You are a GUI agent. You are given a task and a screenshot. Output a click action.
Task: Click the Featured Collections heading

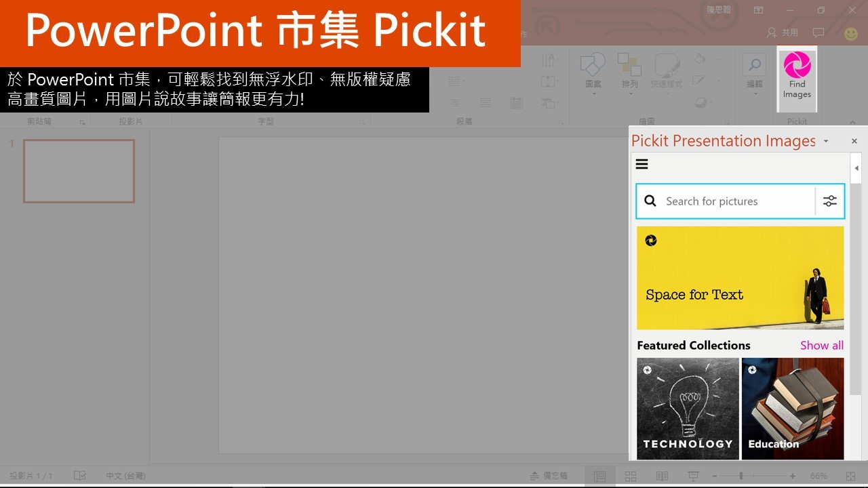coord(694,345)
